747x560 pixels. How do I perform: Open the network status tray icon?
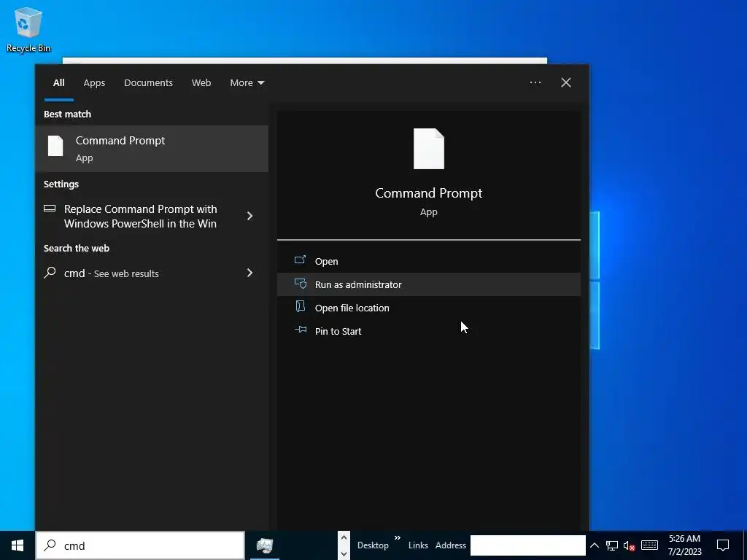tap(612, 545)
